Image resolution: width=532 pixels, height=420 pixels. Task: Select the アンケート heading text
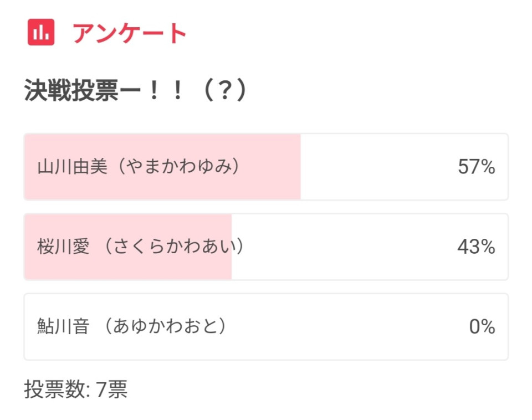click(129, 33)
